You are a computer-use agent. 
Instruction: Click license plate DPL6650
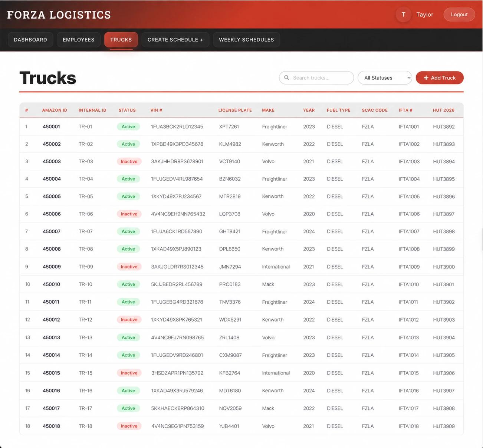[230, 249]
